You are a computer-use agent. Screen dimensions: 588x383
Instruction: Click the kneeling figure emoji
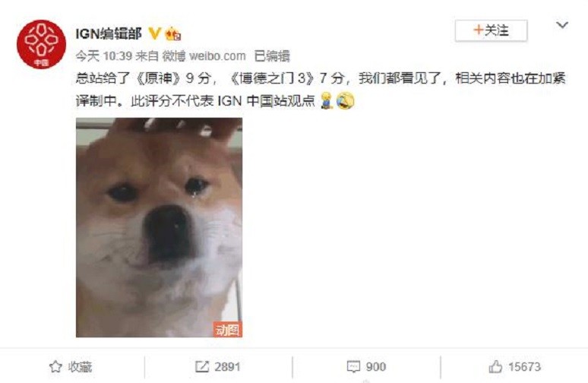(327, 100)
